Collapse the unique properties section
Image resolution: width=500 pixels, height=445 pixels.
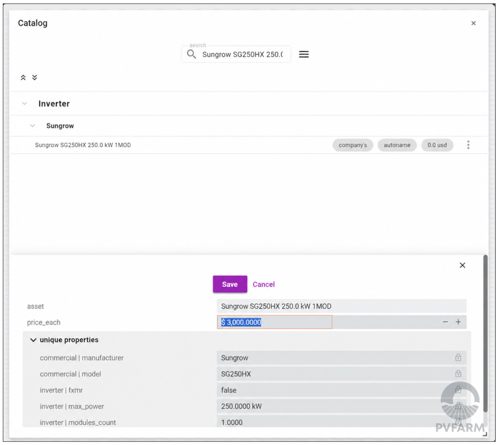point(33,340)
